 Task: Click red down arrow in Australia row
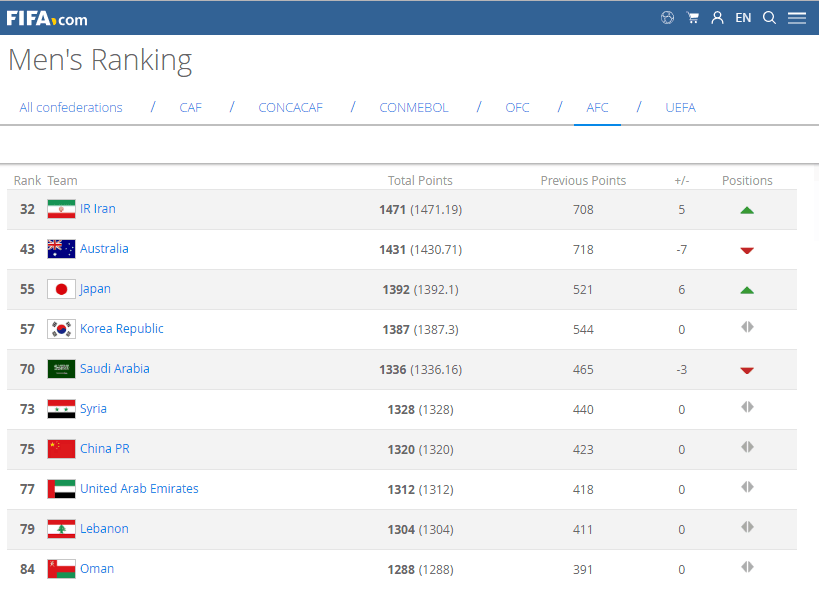tap(747, 251)
